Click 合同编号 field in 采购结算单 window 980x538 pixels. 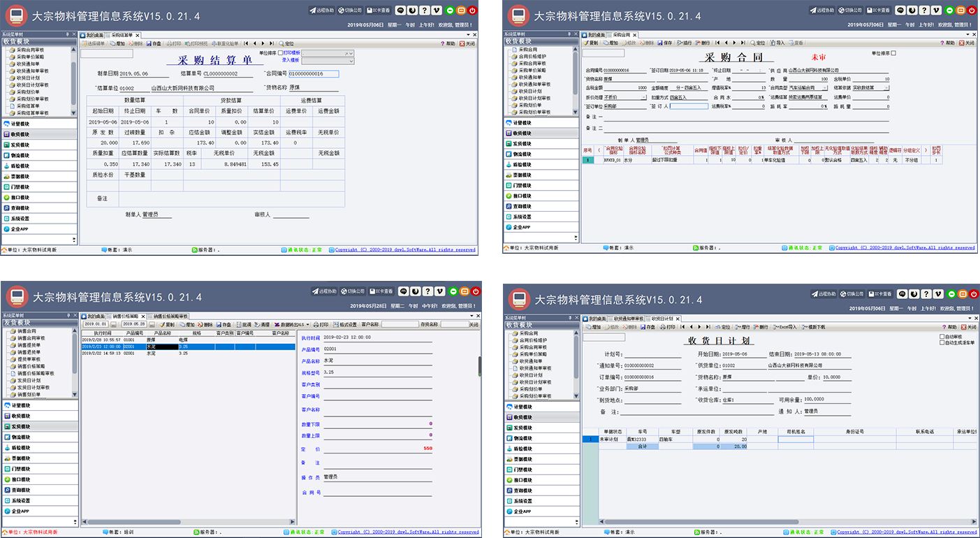click(x=313, y=73)
